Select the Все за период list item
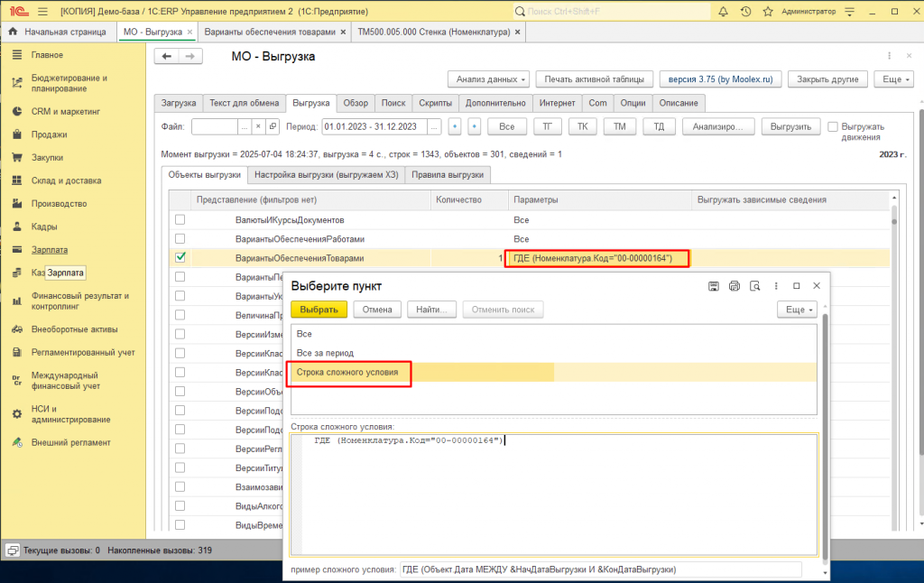 coord(554,353)
